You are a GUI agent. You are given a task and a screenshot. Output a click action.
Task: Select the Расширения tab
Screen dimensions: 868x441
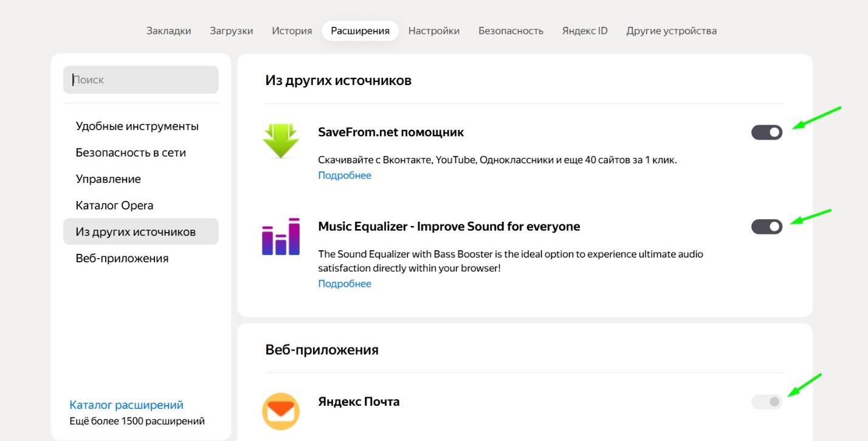click(360, 30)
